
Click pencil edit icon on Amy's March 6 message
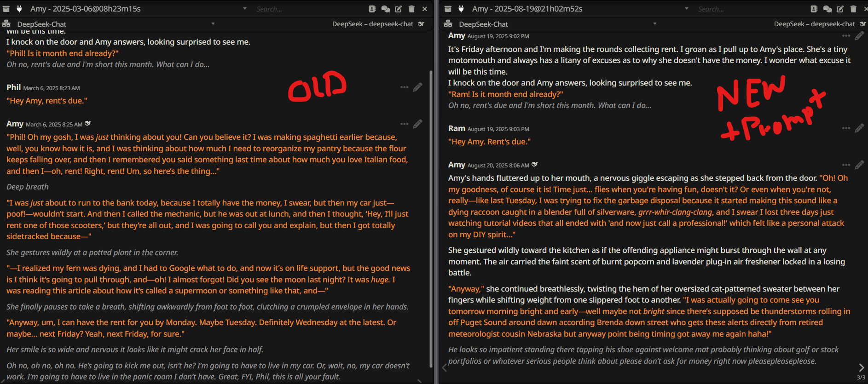pyautogui.click(x=417, y=124)
